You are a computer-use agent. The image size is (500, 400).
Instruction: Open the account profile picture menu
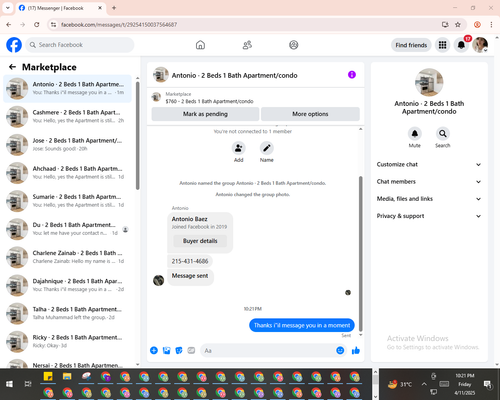(480, 45)
